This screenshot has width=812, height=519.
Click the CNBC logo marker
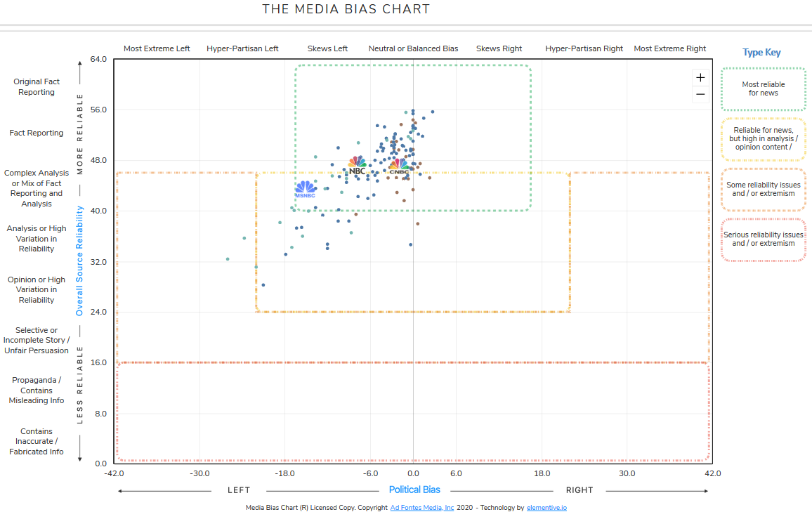(x=399, y=166)
